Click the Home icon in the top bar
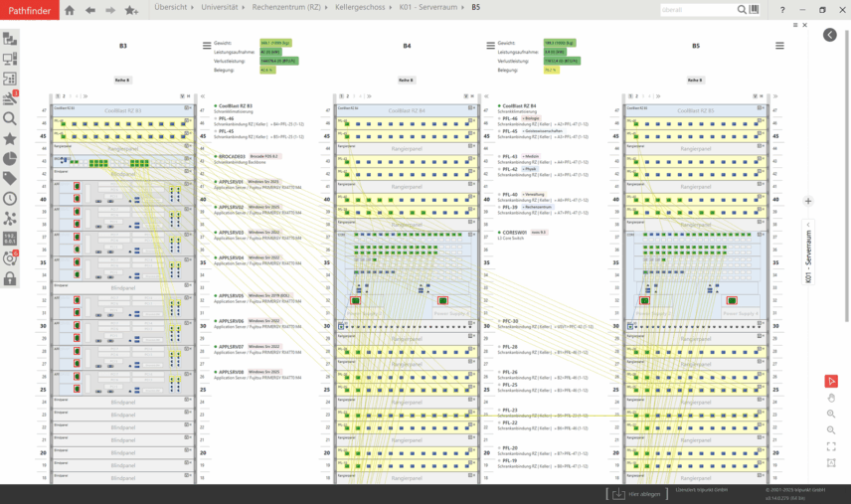Image resolution: width=851 pixels, height=504 pixels. pyautogui.click(x=70, y=10)
